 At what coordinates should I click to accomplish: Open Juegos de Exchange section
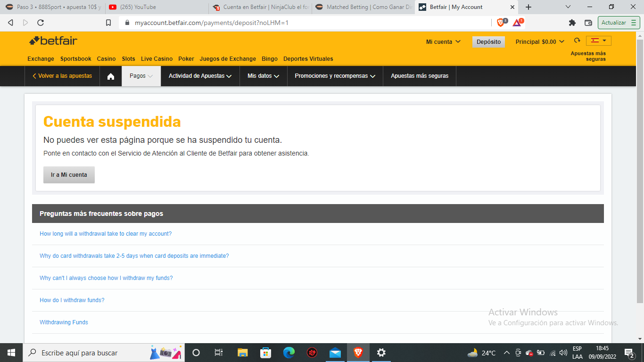pyautogui.click(x=228, y=59)
